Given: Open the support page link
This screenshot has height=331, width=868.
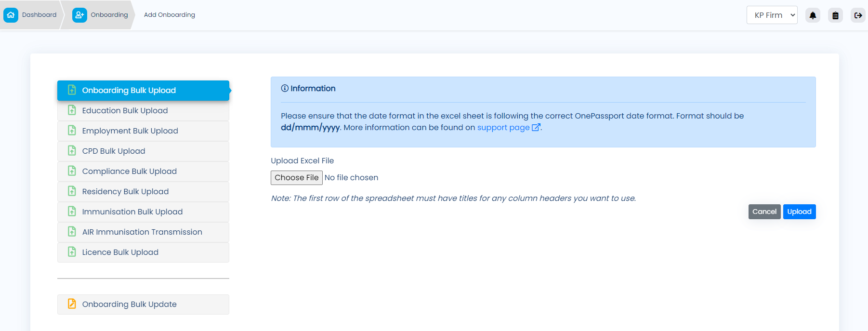Looking at the screenshot, I should coord(503,127).
